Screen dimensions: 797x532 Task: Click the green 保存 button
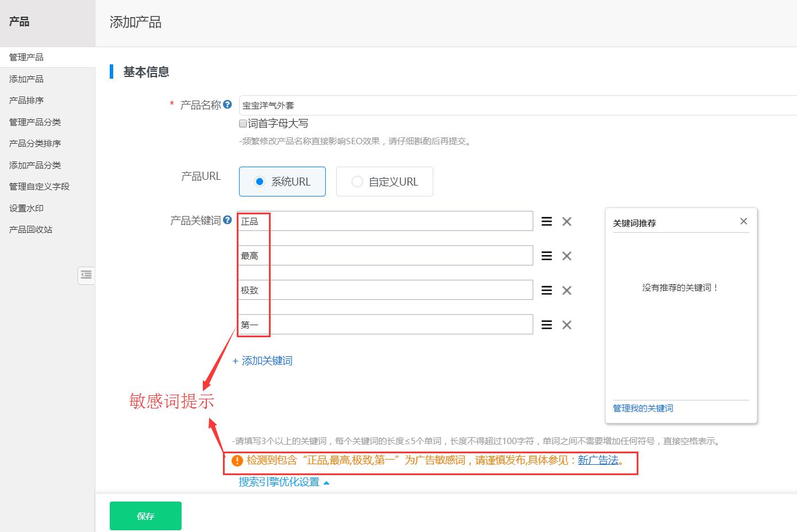(145, 516)
